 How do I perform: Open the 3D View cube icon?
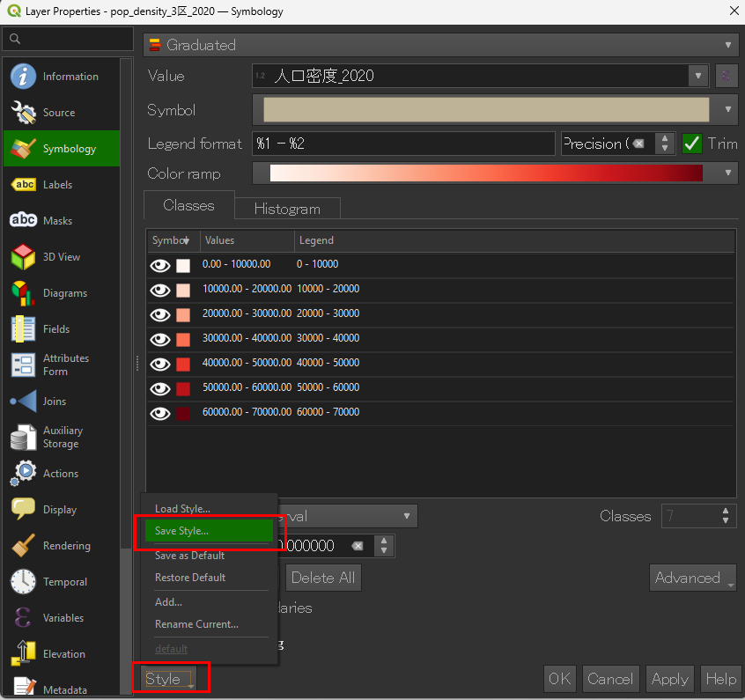click(x=23, y=257)
